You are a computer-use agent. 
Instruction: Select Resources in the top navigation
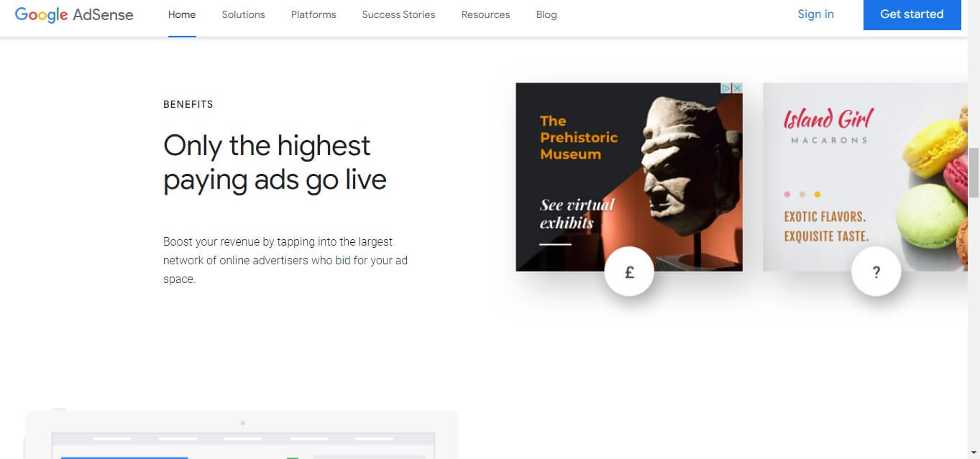click(x=485, y=14)
